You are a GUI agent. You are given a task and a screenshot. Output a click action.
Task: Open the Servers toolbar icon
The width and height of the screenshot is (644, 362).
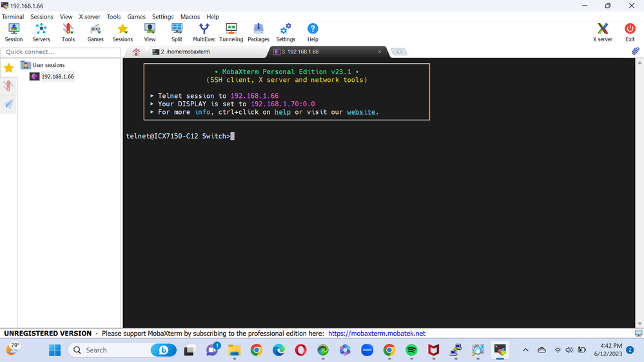click(x=41, y=32)
